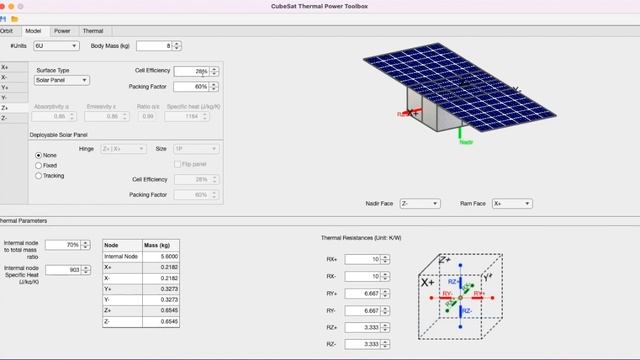
Task: Click the RX+ resistance input field
Action: click(363, 260)
